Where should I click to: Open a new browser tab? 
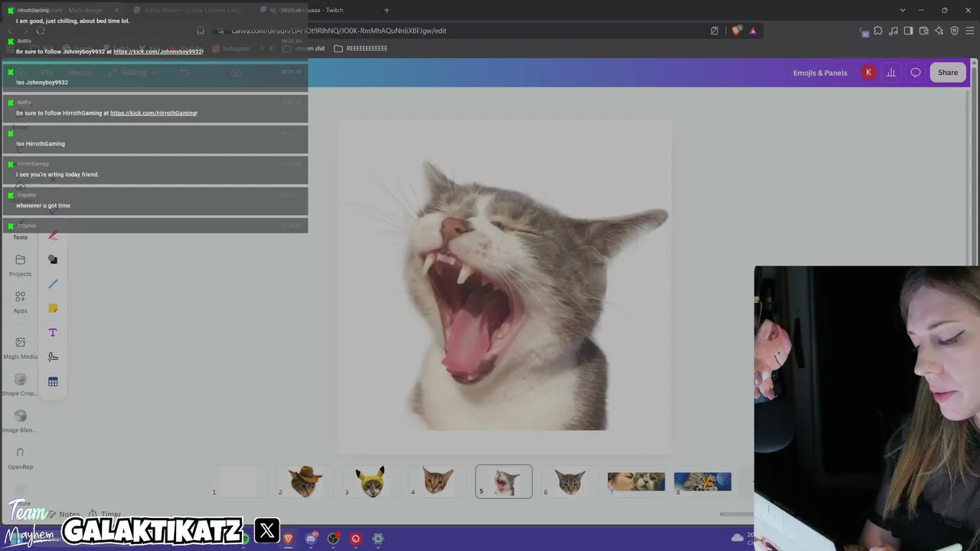387,10
